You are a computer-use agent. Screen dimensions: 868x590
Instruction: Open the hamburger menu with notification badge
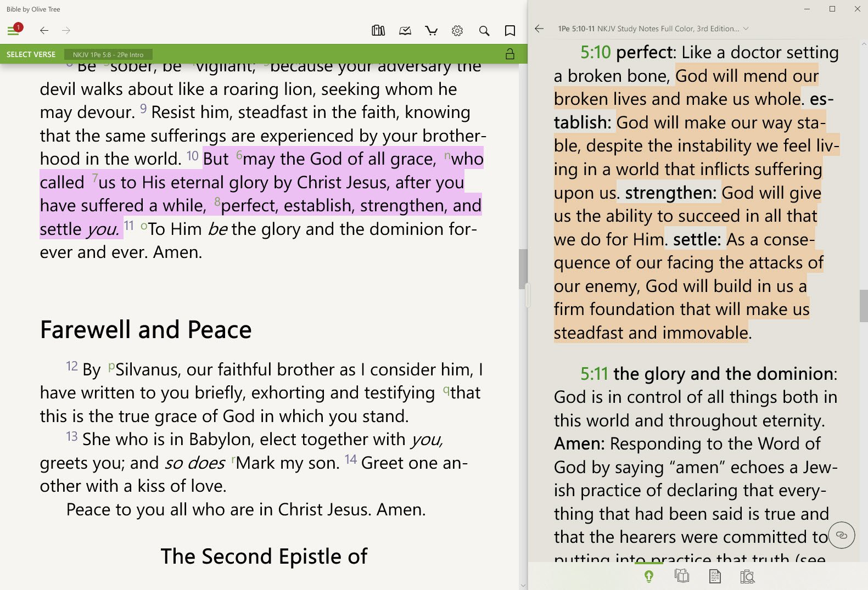click(x=14, y=30)
